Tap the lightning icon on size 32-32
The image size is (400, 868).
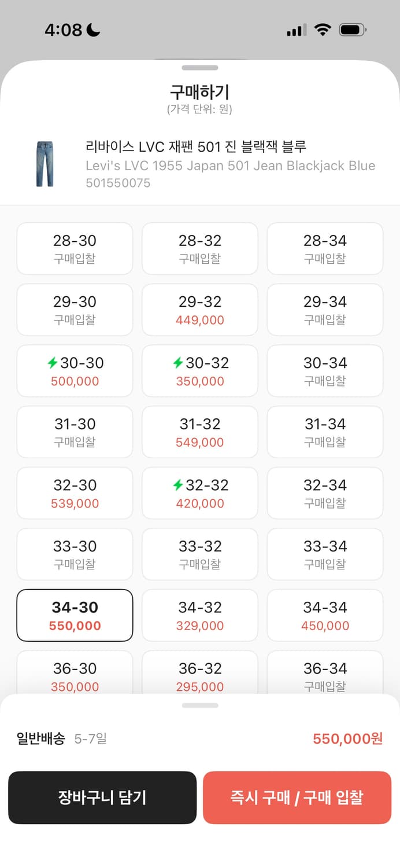[178, 485]
